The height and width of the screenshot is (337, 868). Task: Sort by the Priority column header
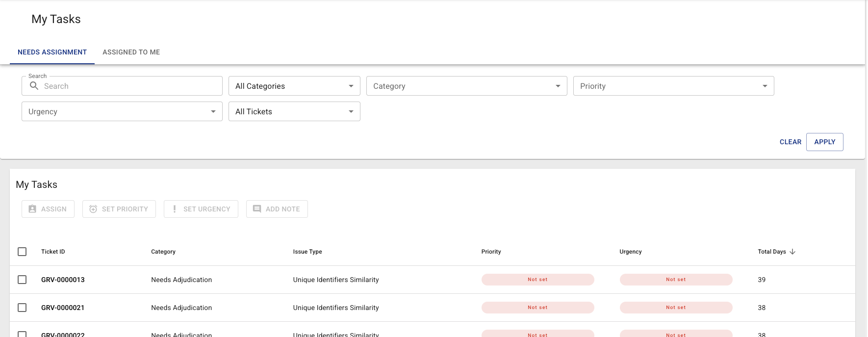click(491, 252)
